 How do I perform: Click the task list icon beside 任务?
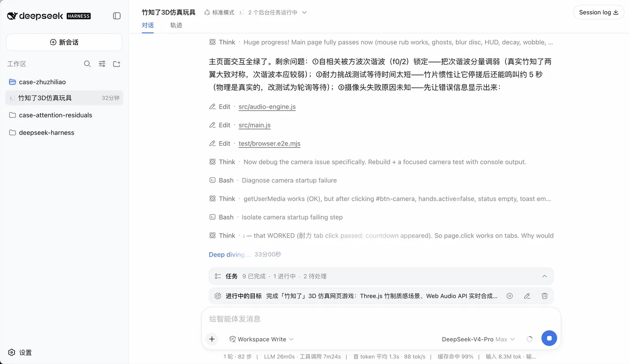(218, 276)
